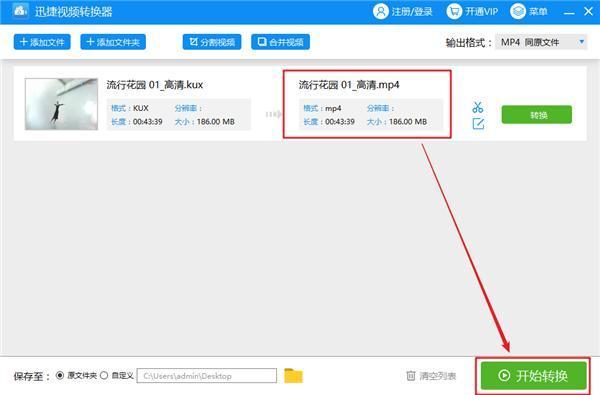Click the user avatar icon

coord(381,11)
